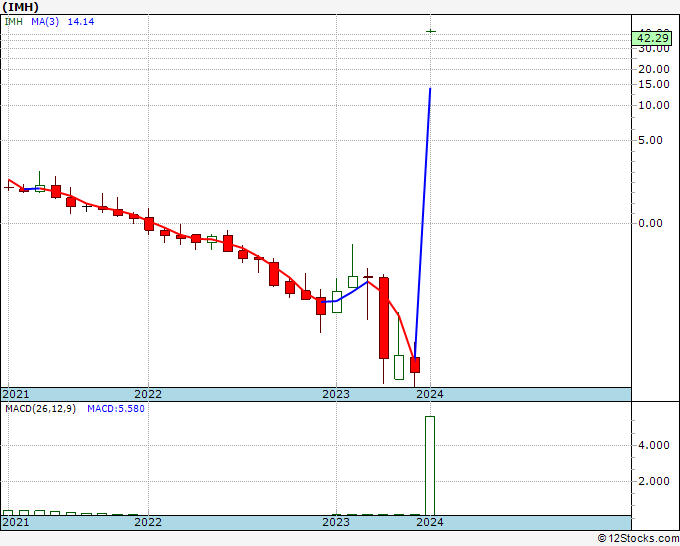
Task: Click the MA(3) indicator label
Action: (x=45, y=21)
